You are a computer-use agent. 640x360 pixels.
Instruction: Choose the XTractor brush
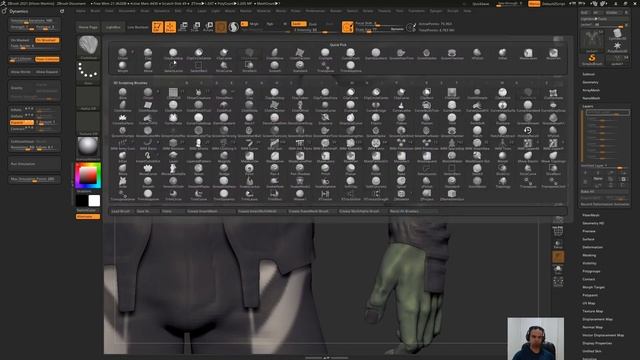click(325, 195)
